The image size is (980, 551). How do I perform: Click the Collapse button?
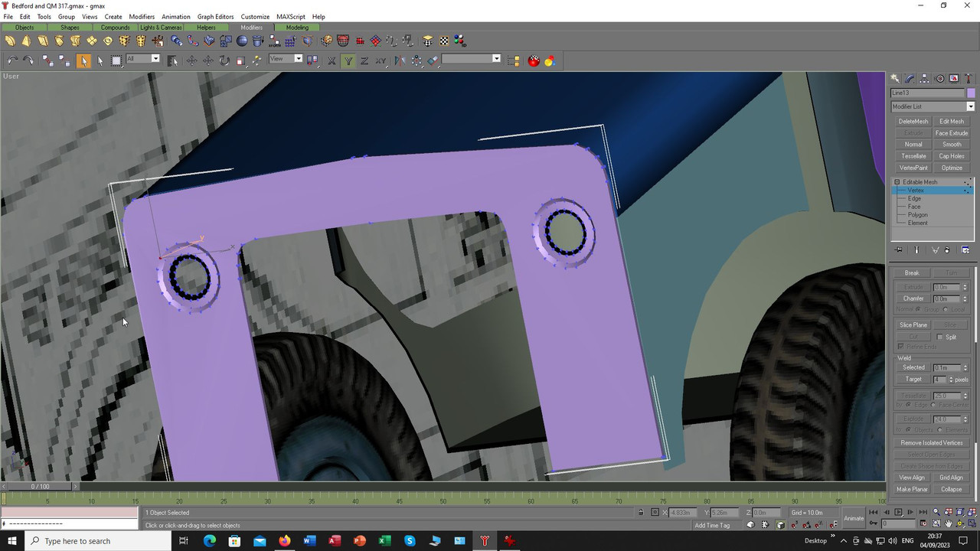[x=952, y=489]
